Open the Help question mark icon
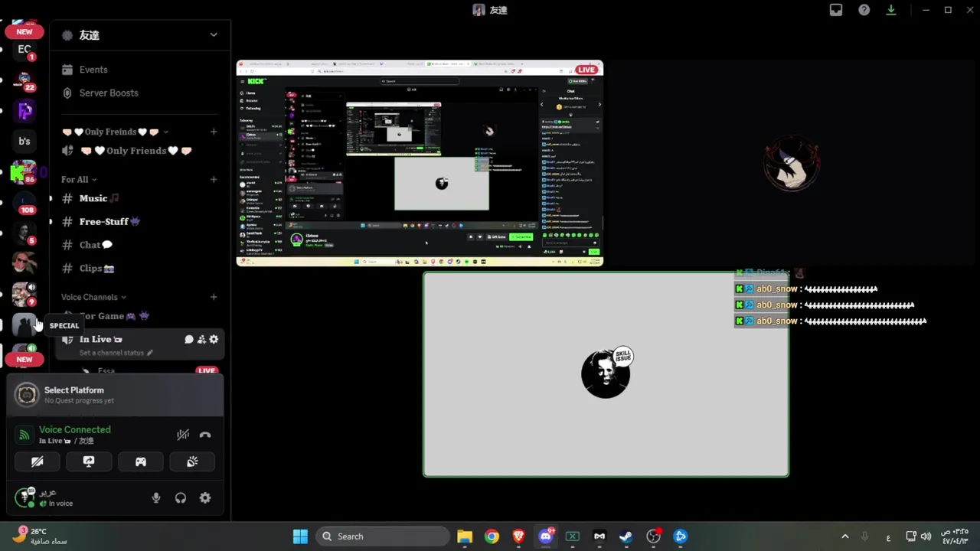The height and width of the screenshot is (551, 980). 864,10
